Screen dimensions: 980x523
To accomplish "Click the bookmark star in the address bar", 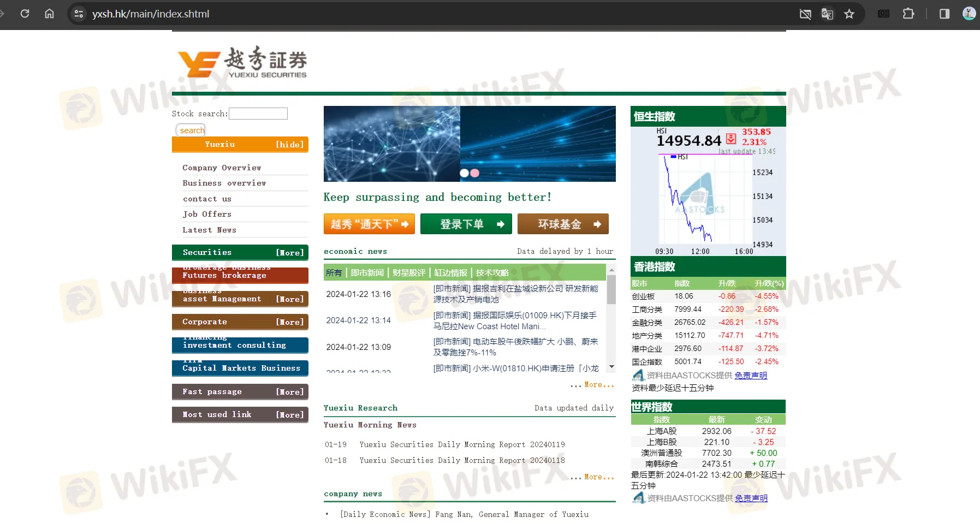I will point(849,14).
